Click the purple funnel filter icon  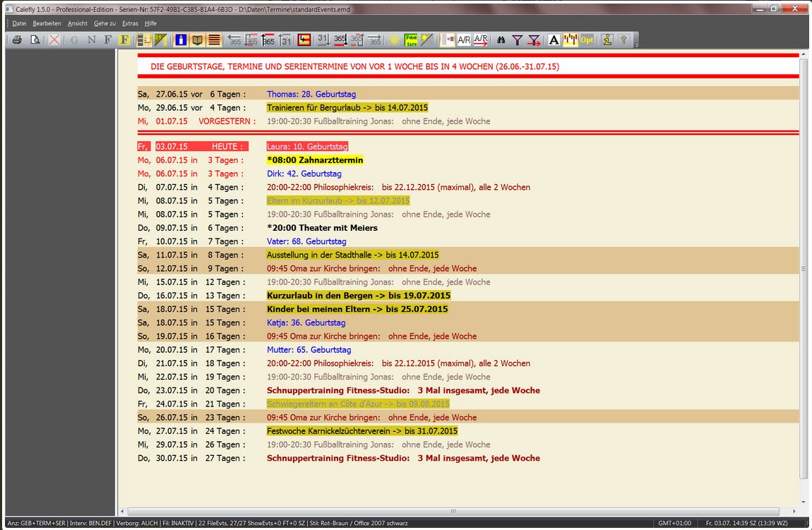tap(518, 40)
